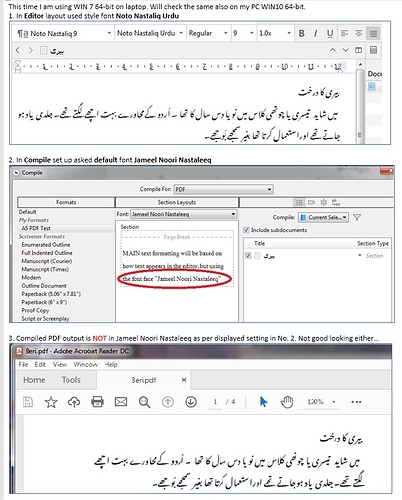Image resolution: width=402 pixels, height=500 pixels.
Task: Click the magnifier search icon in Acrobat
Action: tap(144, 402)
